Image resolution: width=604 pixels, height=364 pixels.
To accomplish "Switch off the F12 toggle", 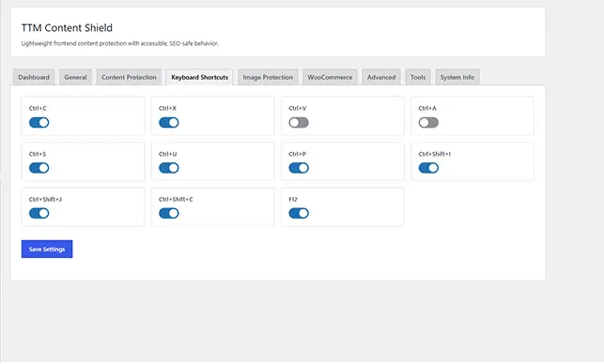I will tap(299, 214).
